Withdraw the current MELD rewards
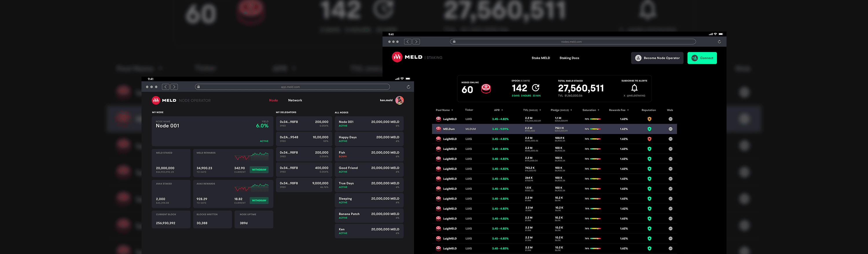The image size is (868, 254). click(259, 170)
